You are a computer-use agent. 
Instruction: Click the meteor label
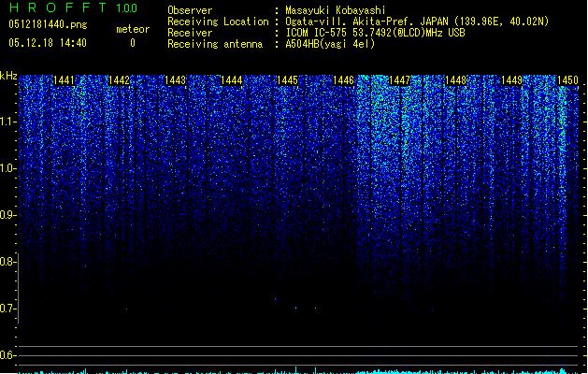[133, 29]
